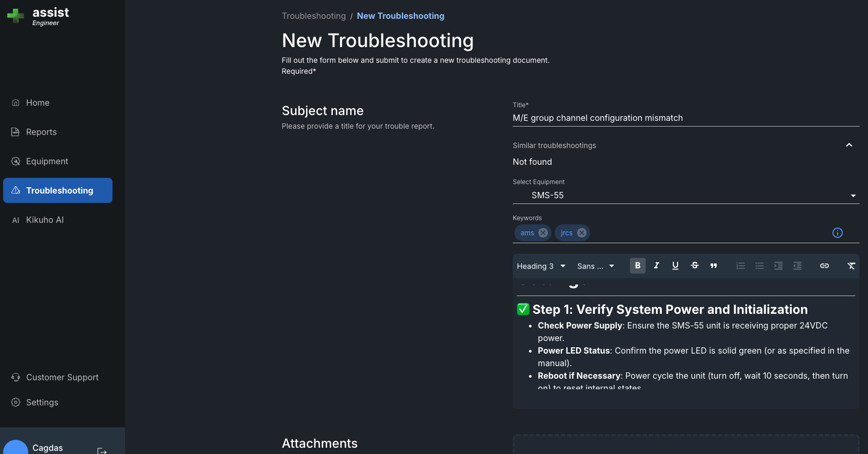
Task: Click the New Troubleshooting breadcrumb
Action: pos(400,16)
